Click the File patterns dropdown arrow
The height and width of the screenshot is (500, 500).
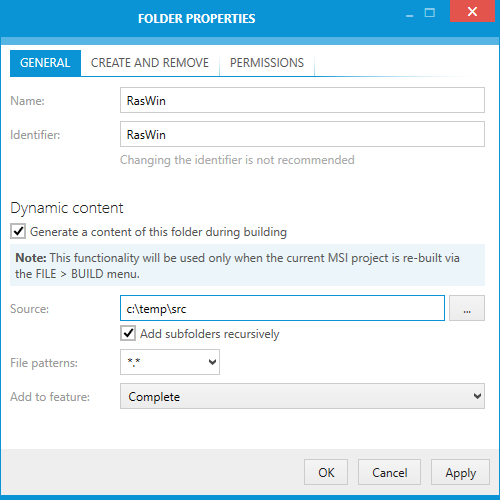pyautogui.click(x=212, y=362)
